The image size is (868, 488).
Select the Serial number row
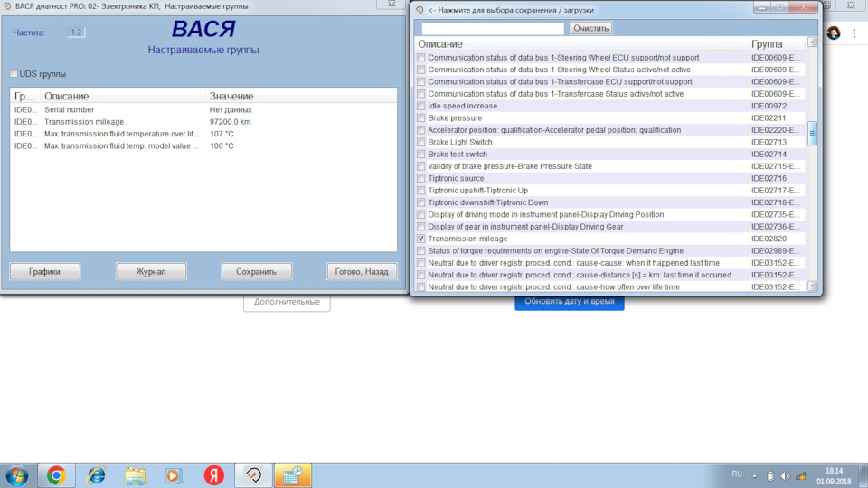point(203,109)
